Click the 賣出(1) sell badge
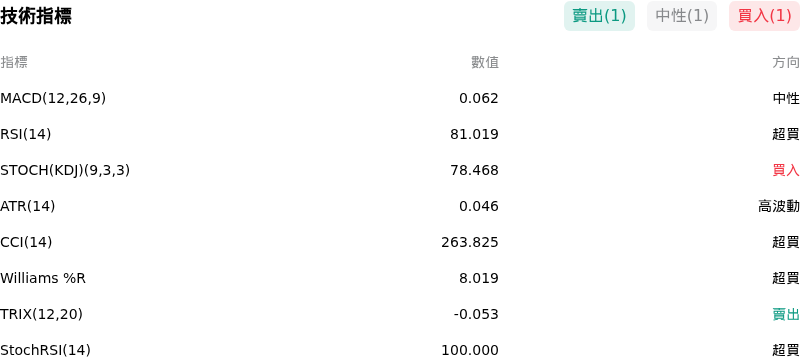800x360 pixels. pos(599,16)
